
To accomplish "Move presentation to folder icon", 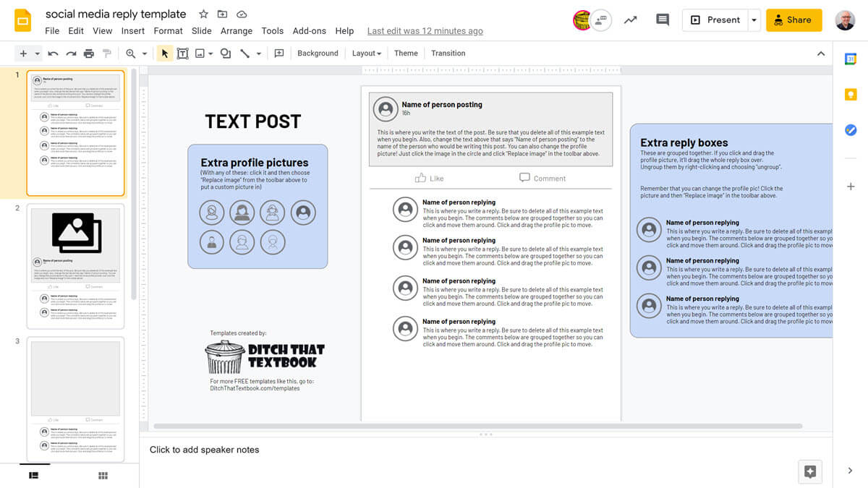I will pos(222,14).
